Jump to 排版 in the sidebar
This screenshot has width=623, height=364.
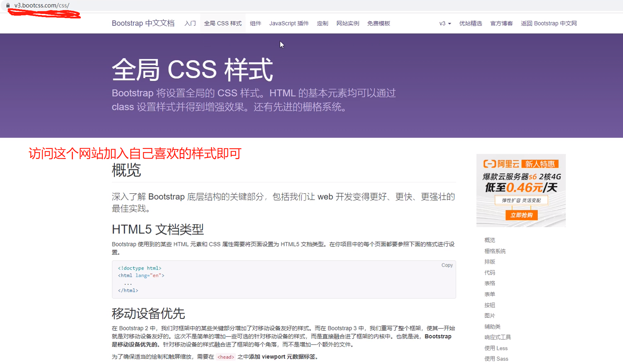tap(490, 262)
